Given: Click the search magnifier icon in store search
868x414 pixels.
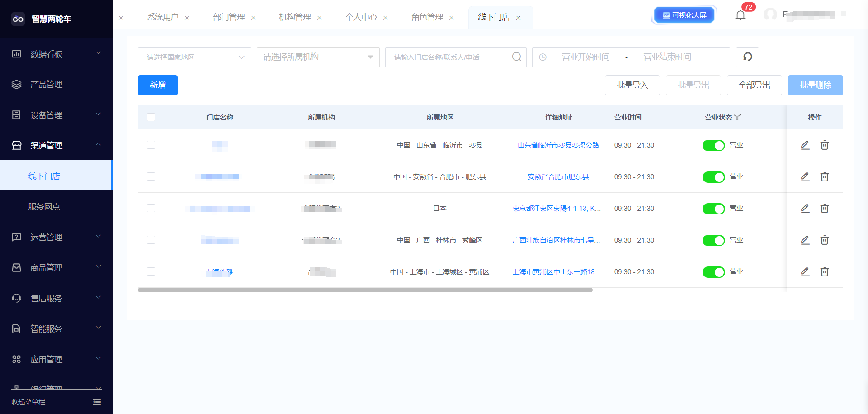Looking at the screenshot, I should 516,57.
